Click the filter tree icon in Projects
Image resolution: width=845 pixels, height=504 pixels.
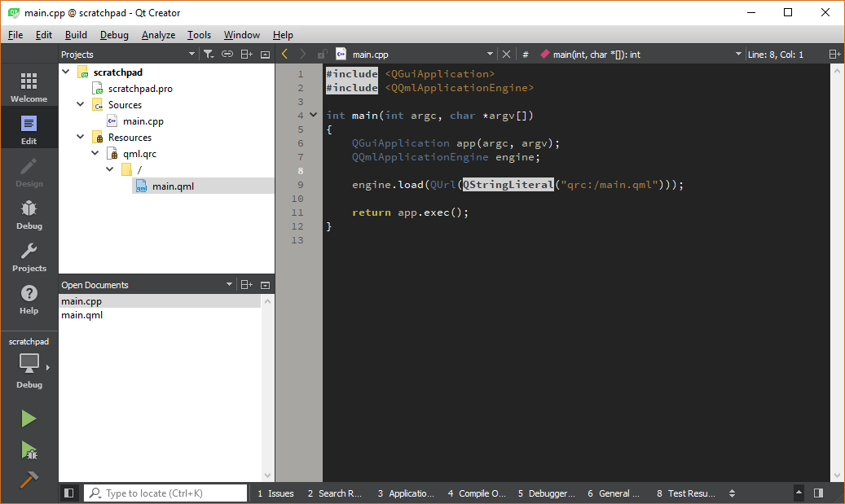pos(209,55)
